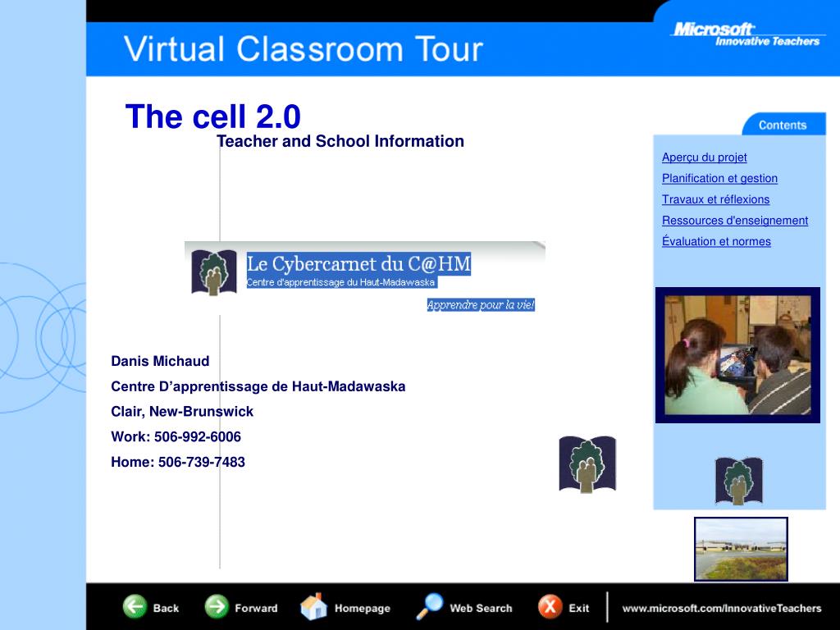Click the Back label in navigation bar

(166, 608)
